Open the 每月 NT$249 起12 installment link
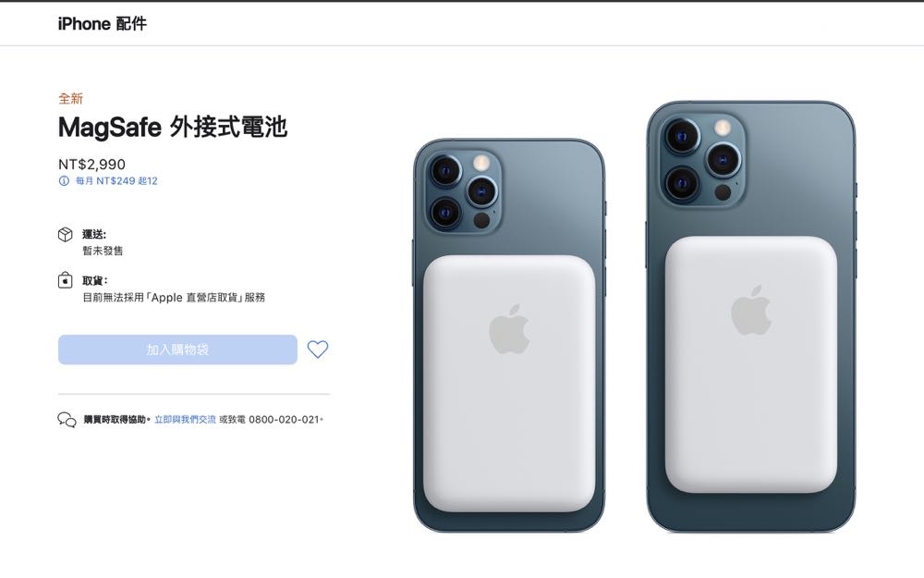 click(x=116, y=181)
